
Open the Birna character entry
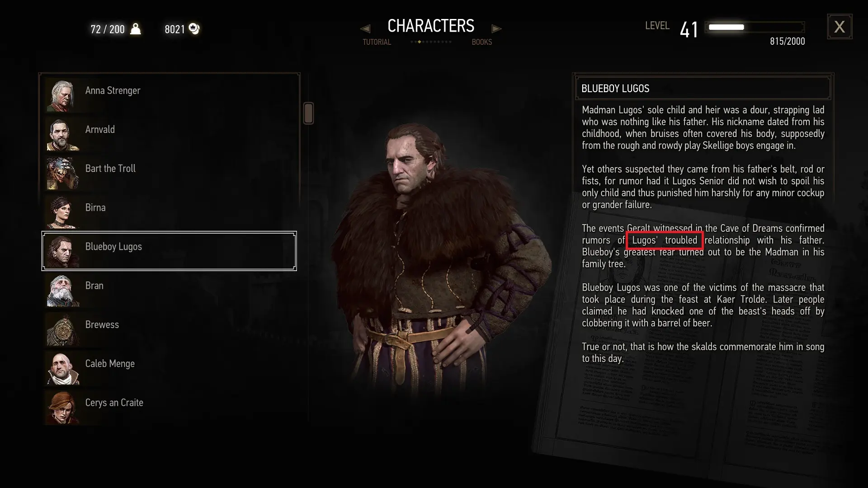tap(170, 212)
